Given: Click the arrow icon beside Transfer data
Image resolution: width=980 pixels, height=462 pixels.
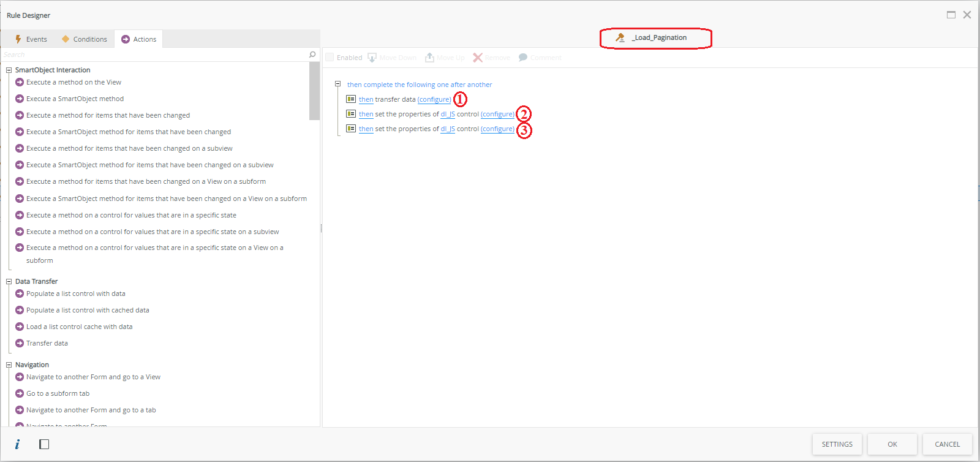Looking at the screenshot, I should tap(20, 343).
